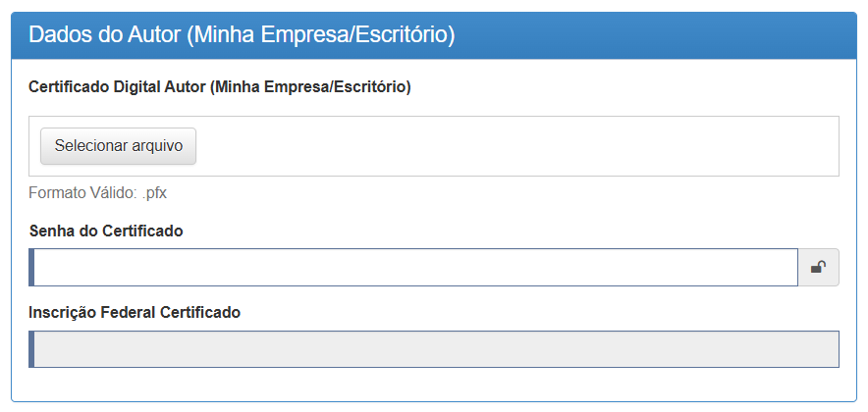Choose a .pfx certificate file to upload
This screenshot has height=412, width=868.
119,145
